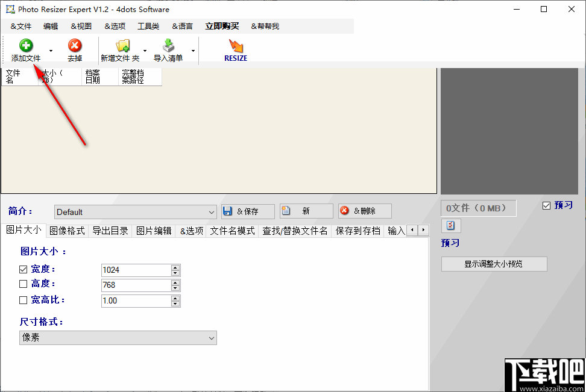Uncheck the 预习 preview checkbox

[x=547, y=205]
